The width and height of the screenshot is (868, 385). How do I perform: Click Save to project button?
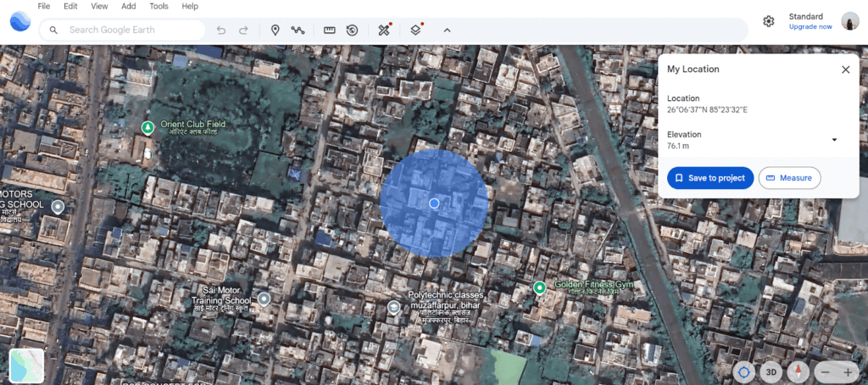click(x=710, y=178)
